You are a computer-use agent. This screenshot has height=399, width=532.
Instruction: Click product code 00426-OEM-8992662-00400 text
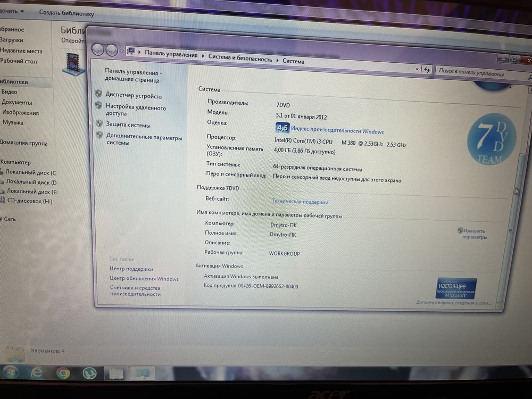268,286
